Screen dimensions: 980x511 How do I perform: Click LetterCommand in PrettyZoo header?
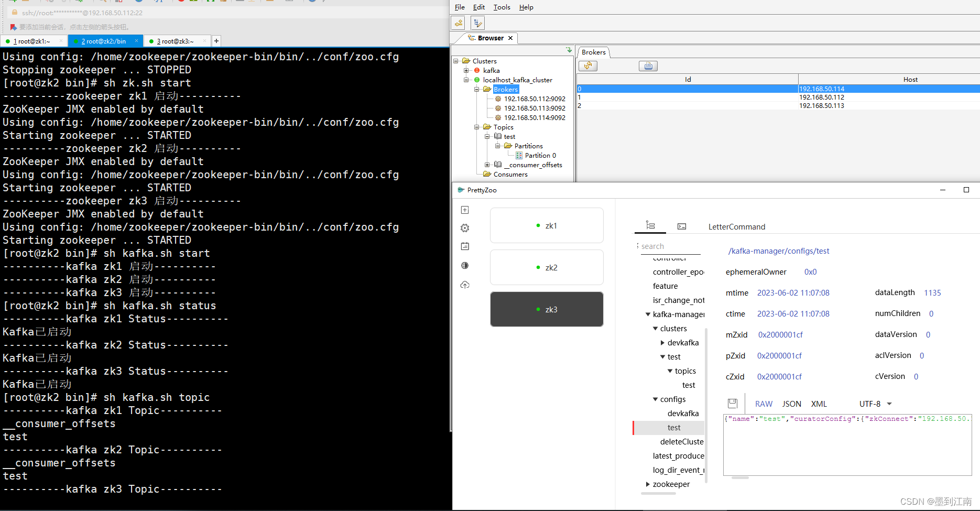click(737, 227)
